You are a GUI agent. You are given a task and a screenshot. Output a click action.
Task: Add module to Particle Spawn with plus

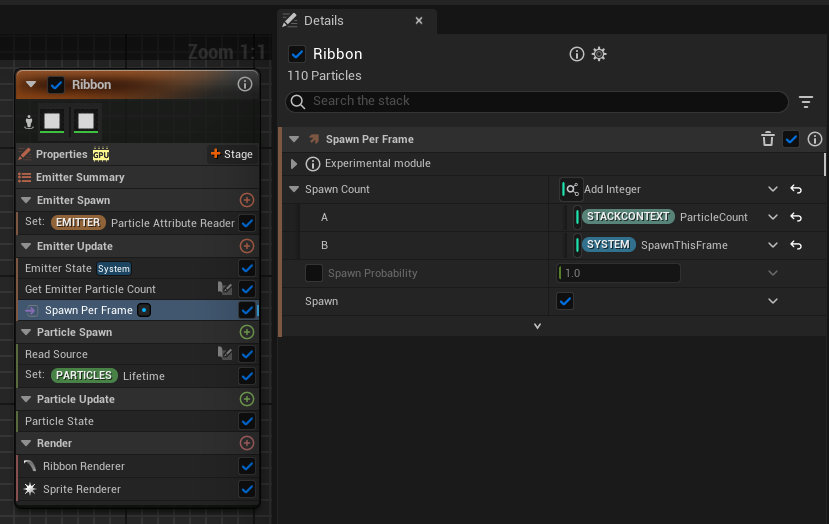247,332
